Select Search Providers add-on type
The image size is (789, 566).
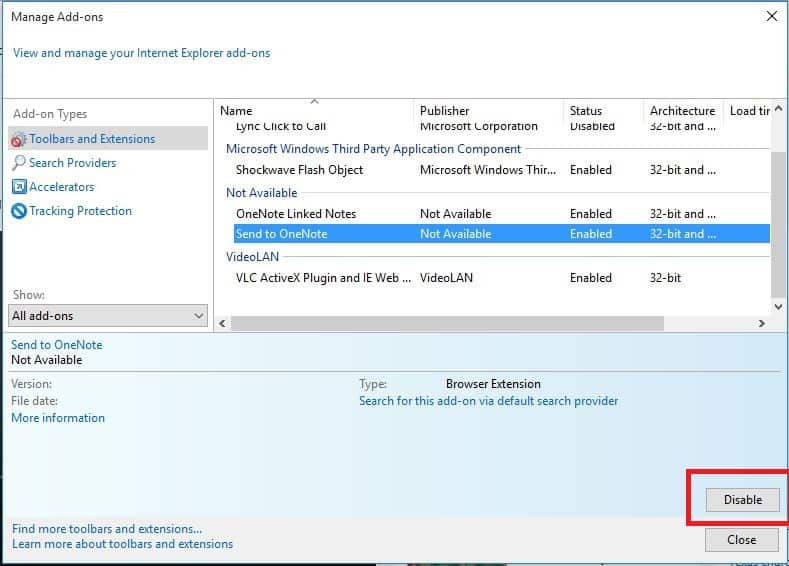coord(72,163)
